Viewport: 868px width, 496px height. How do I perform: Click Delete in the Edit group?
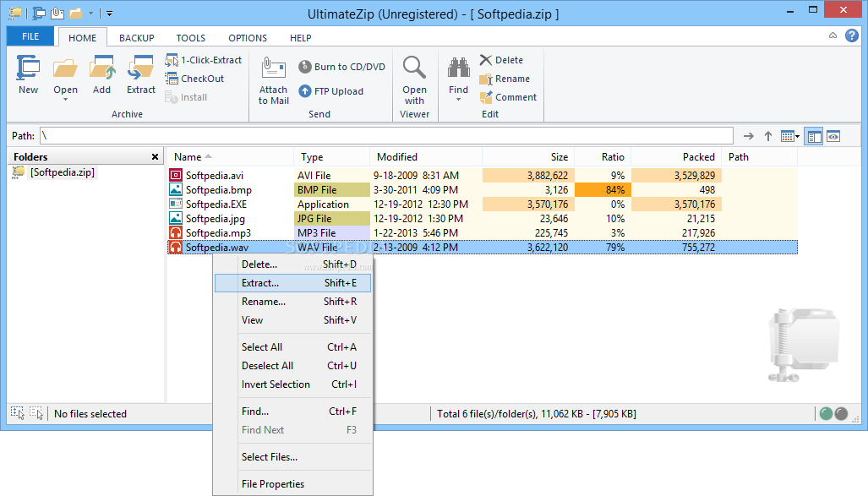[x=501, y=60]
